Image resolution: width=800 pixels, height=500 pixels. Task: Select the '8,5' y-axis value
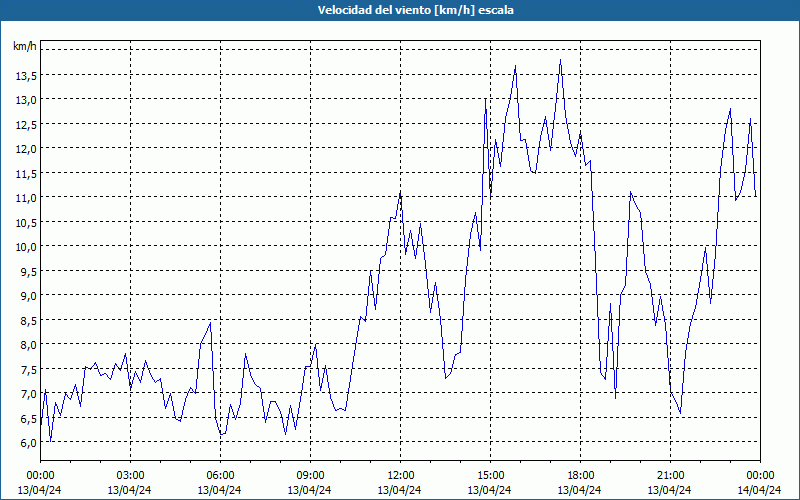pos(28,321)
